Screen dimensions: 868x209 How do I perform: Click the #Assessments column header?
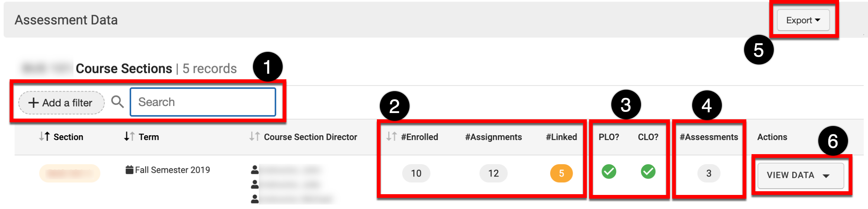click(x=708, y=137)
